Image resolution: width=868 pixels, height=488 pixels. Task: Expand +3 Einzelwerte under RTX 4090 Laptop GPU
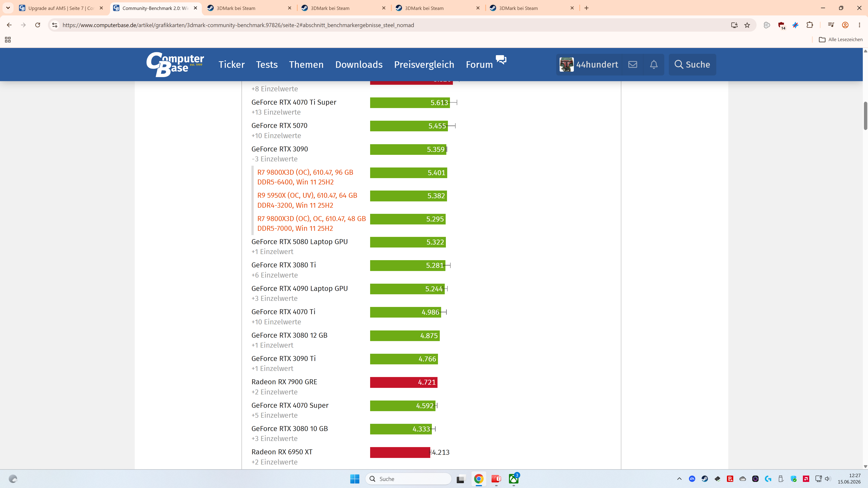click(274, 298)
